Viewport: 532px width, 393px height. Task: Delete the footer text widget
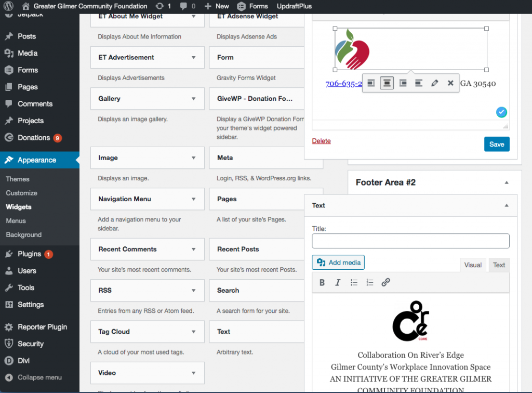[x=321, y=141]
